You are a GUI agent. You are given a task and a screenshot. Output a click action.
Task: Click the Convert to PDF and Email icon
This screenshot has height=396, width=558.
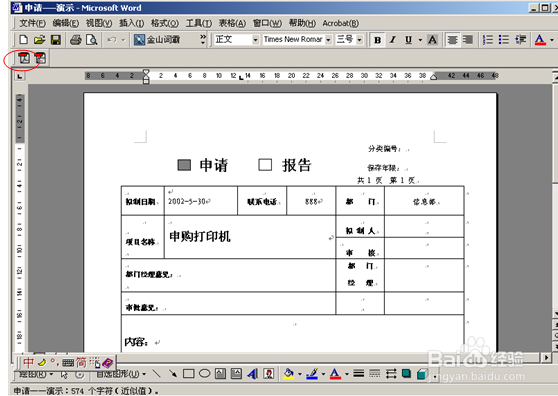(40, 58)
